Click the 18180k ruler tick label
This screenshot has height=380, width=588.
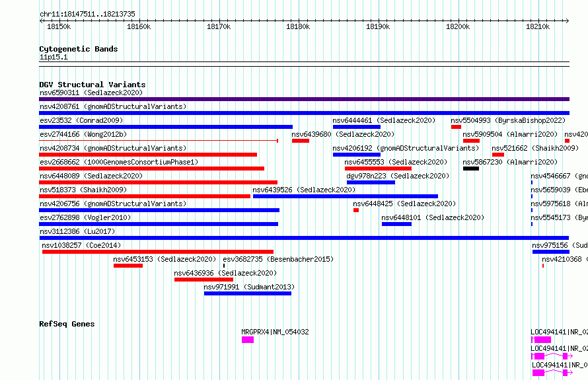tap(298, 26)
